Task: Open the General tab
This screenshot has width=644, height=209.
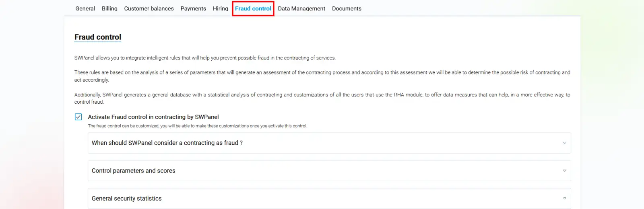Action: pyautogui.click(x=85, y=8)
